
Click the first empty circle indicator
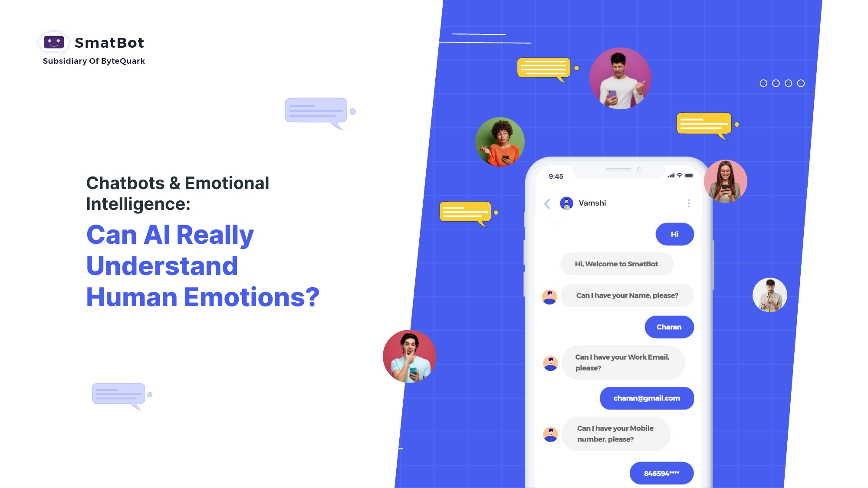pos(764,83)
